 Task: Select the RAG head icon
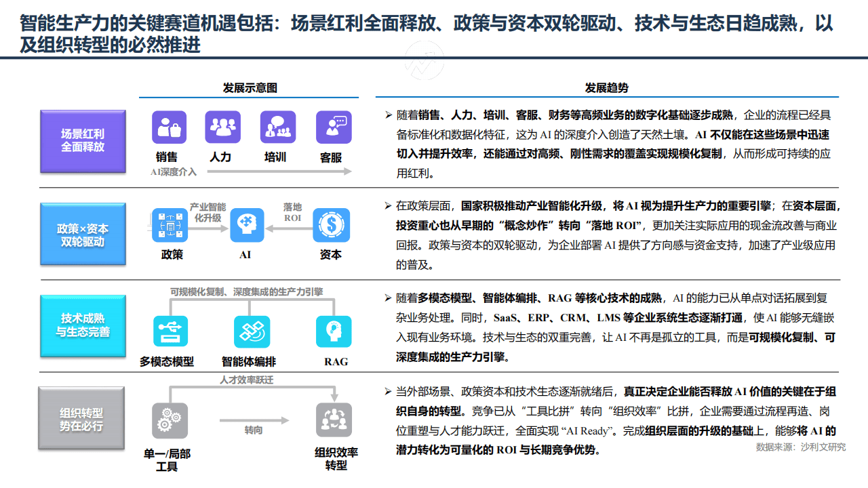click(334, 332)
